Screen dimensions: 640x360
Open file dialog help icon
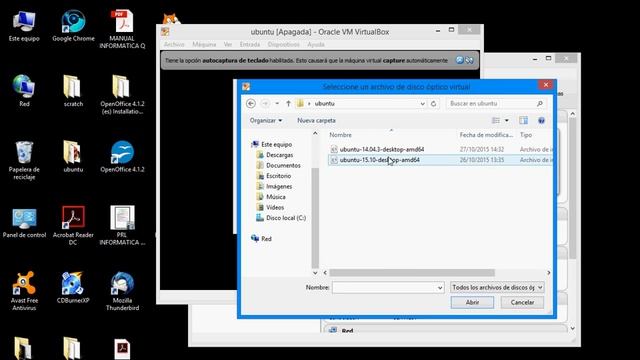[x=541, y=120]
